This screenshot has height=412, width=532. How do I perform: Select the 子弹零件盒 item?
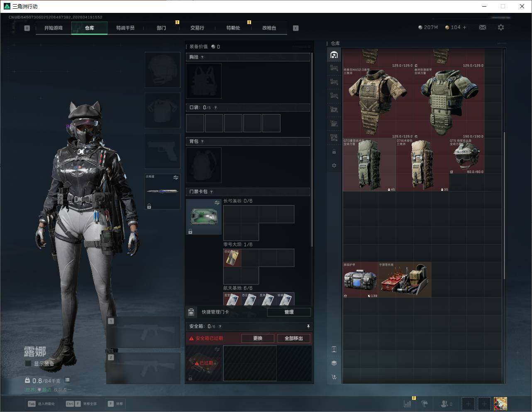tap(405, 280)
